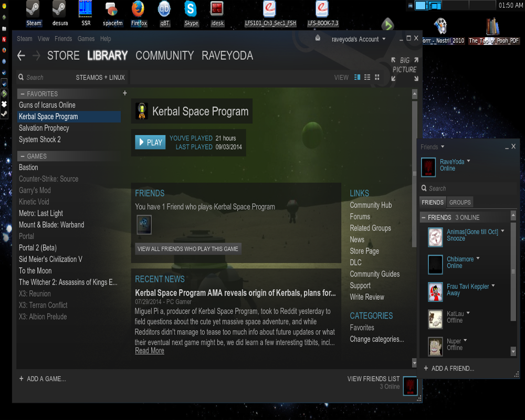
Task: Open dropdown arrow next to Chibiamore
Action: pyautogui.click(x=478, y=259)
